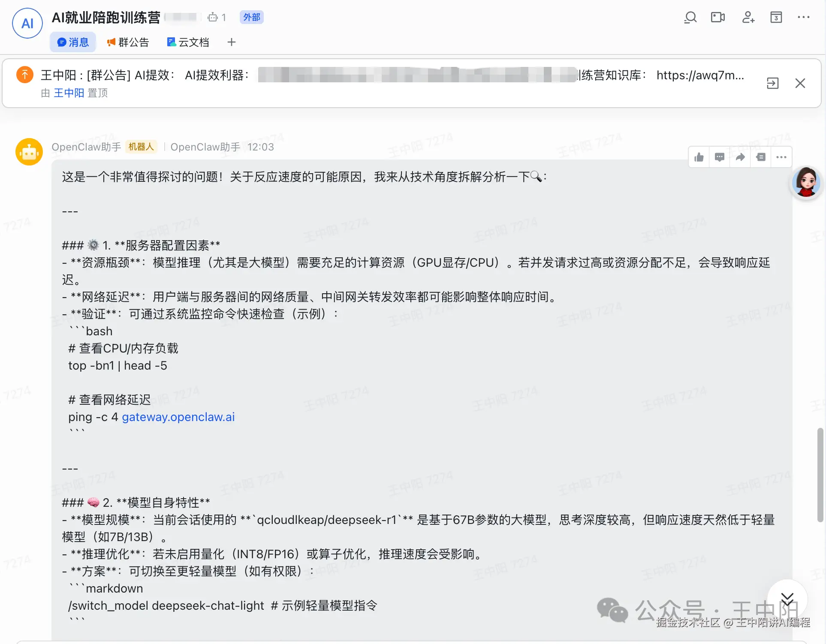The height and width of the screenshot is (644, 826).
Task: Click add member icon in header
Action: tap(748, 18)
